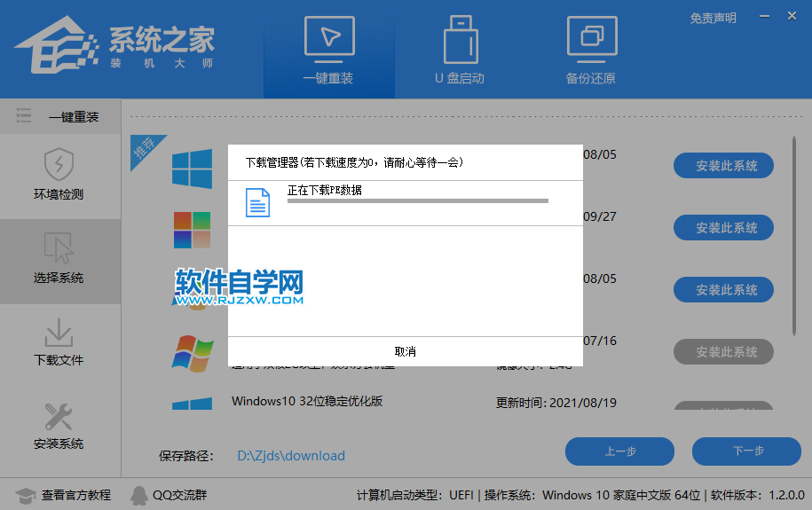
Task: Click the system list vertical scrollbar
Action: pyautogui.click(x=794, y=236)
